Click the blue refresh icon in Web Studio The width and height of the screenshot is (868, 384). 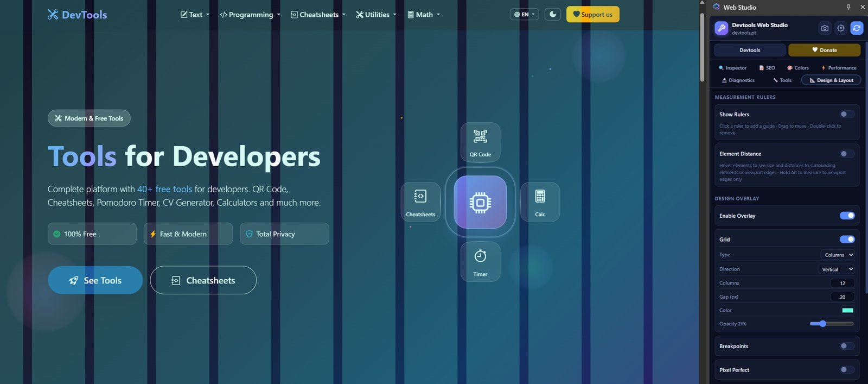[857, 28]
